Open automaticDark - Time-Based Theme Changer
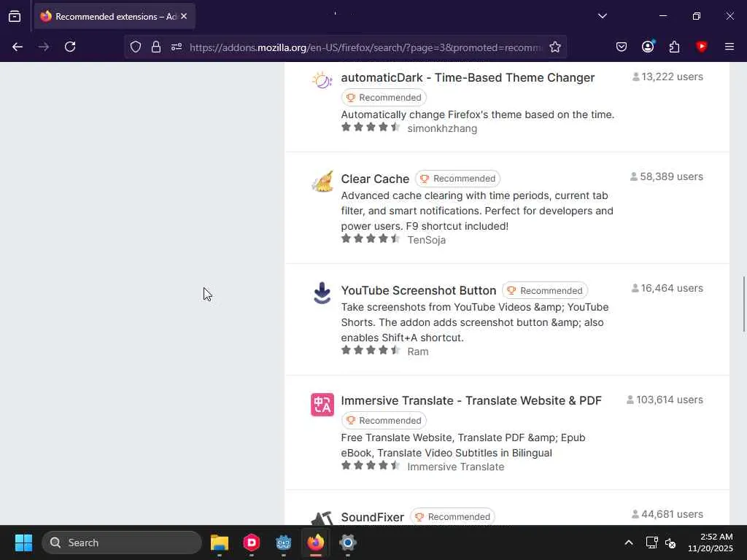This screenshot has height=560, width=747. coord(468,77)
